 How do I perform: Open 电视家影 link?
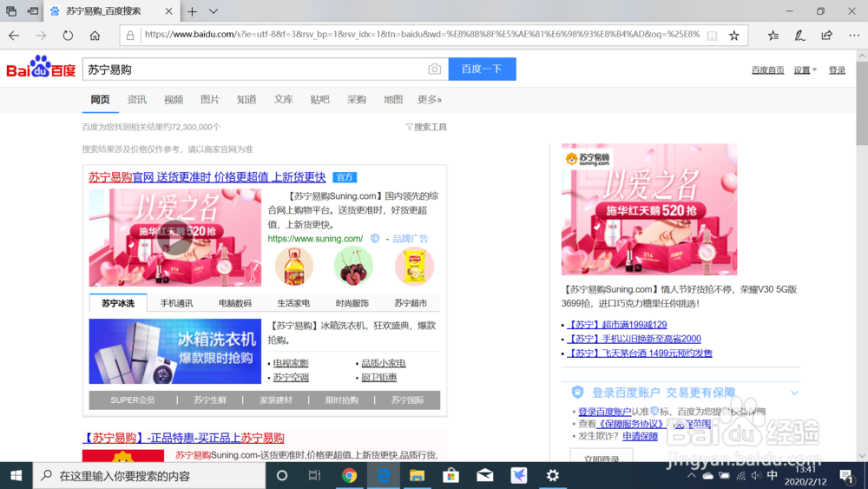(x=291, y=363)
